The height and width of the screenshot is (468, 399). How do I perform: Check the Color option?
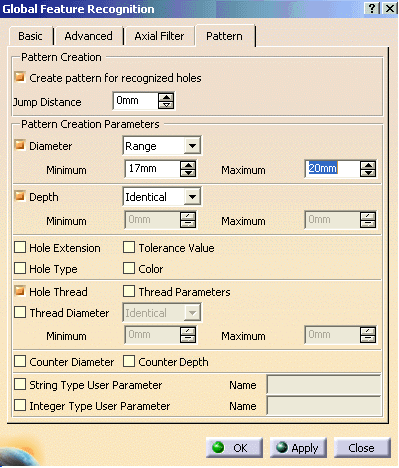[129, 268]
